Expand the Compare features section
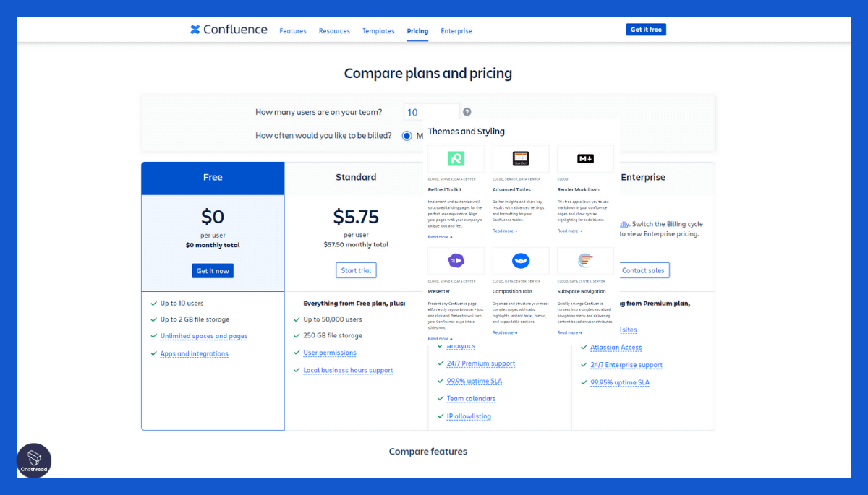 pos(427,451)
